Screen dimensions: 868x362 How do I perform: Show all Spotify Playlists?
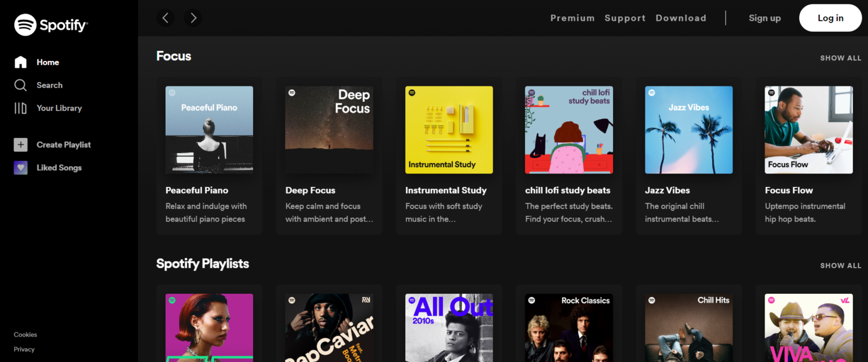841,265
